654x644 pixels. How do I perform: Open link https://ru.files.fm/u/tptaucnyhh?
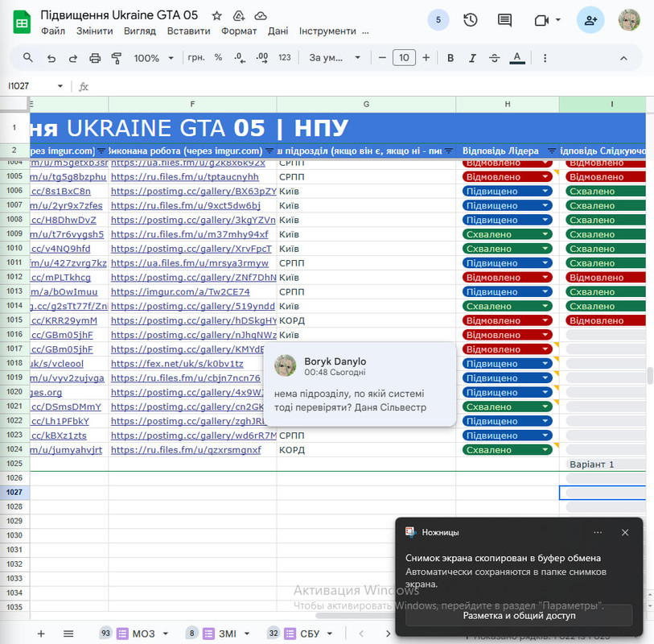point(185,177)
